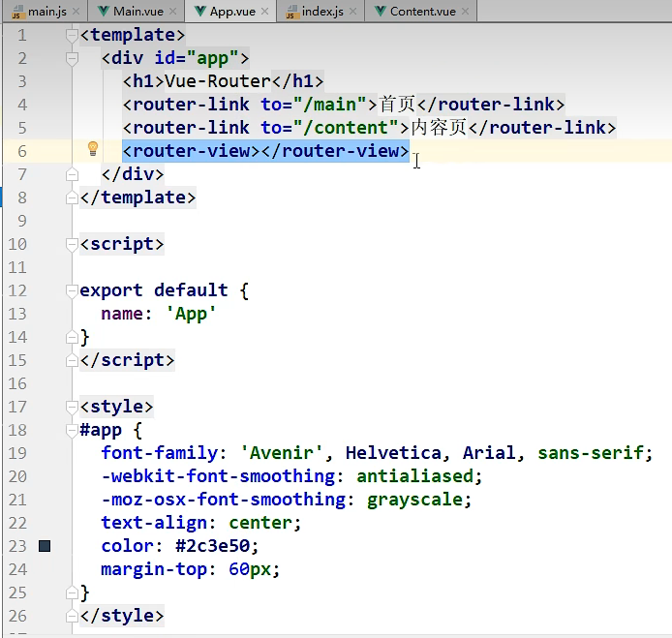Image resolution: width=672 pixels, height=638 pixels.
Task: Open the Content.vue tab
Action: 422,12
